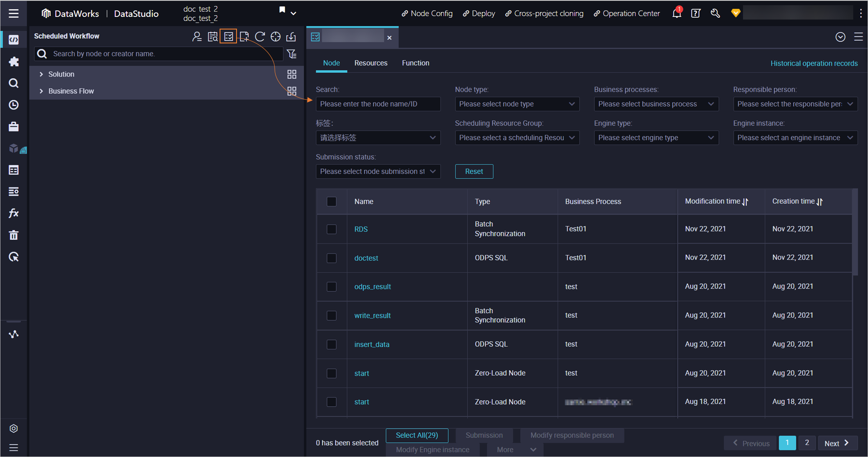Open the DataStudio code icon in sidebar

click(13, 39)
